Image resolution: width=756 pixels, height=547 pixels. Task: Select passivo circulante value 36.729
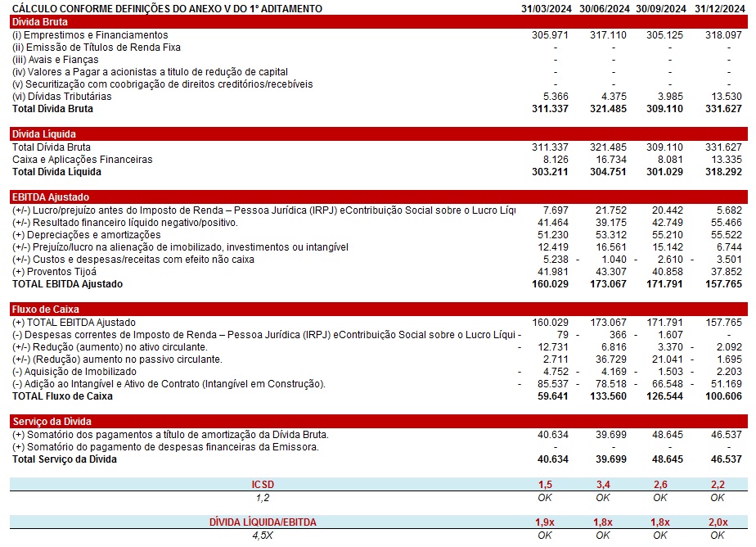coord(611,359)
